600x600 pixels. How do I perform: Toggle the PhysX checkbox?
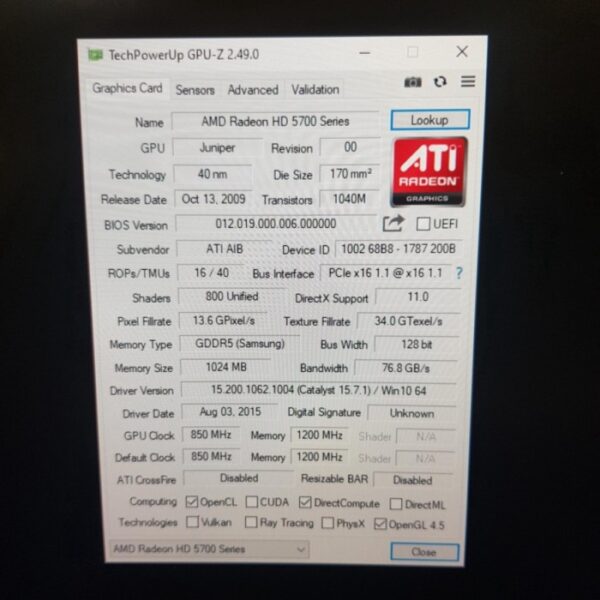328,523
